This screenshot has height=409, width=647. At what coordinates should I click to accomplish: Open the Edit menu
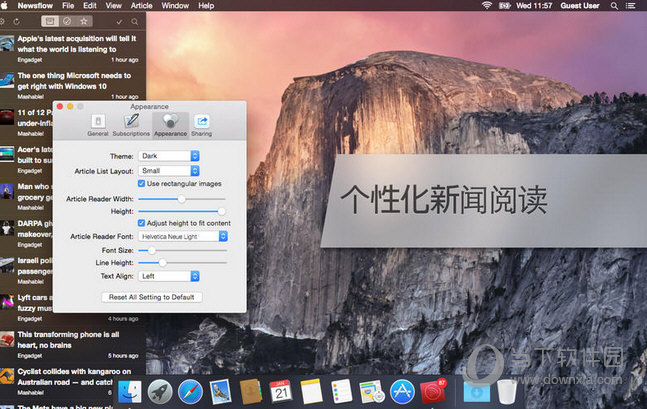(90, 6)
